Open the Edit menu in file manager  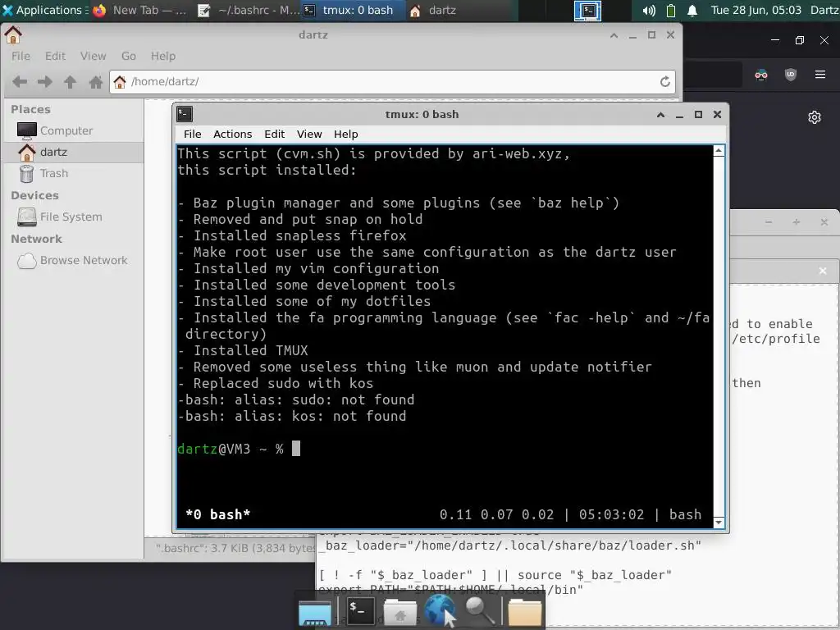(55, 56)
